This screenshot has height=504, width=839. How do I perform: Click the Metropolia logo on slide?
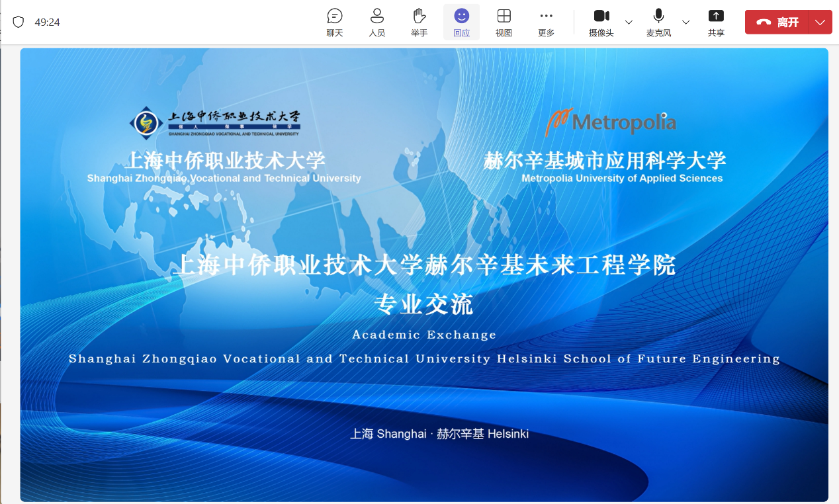(x=610, y=122)
